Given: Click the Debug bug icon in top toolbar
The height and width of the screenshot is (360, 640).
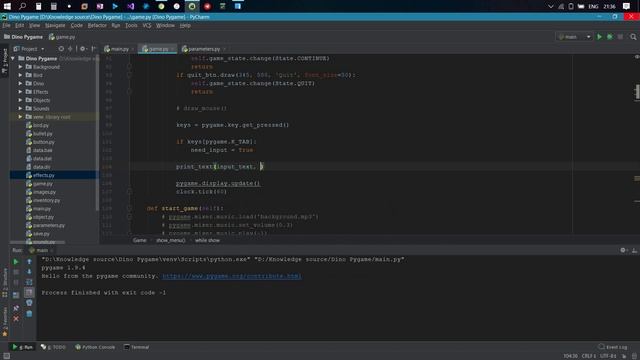Looking at the screenshot, I should pos(610,37).
